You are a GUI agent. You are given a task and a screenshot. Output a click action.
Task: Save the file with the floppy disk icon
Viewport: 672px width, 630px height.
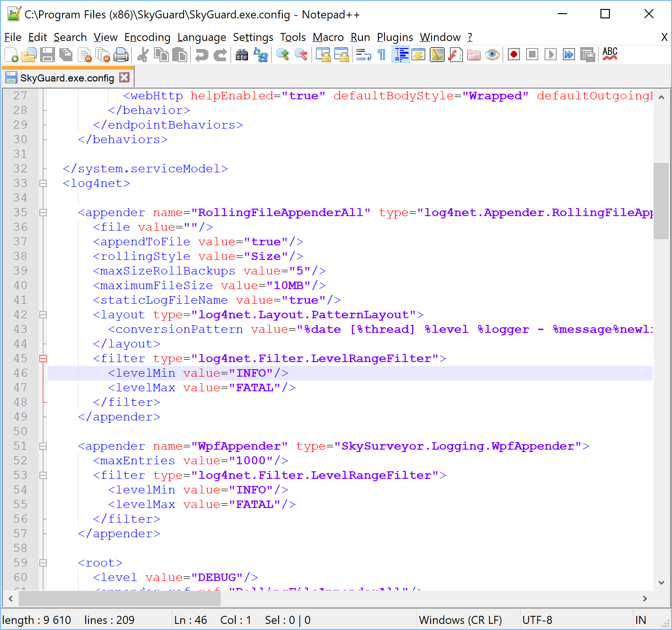[47, 55]
